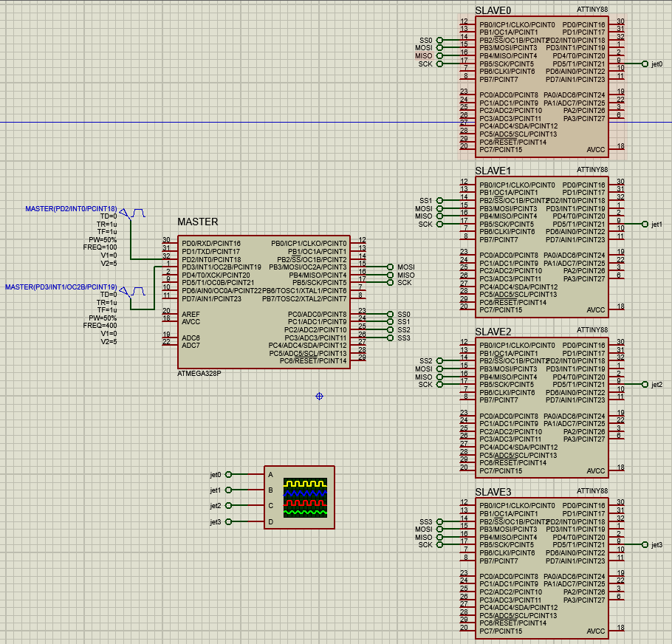The width and height of the screenshot is (672, 644).
Task: Click oscilloscope channel C pin label
Action: coord(270,506)
